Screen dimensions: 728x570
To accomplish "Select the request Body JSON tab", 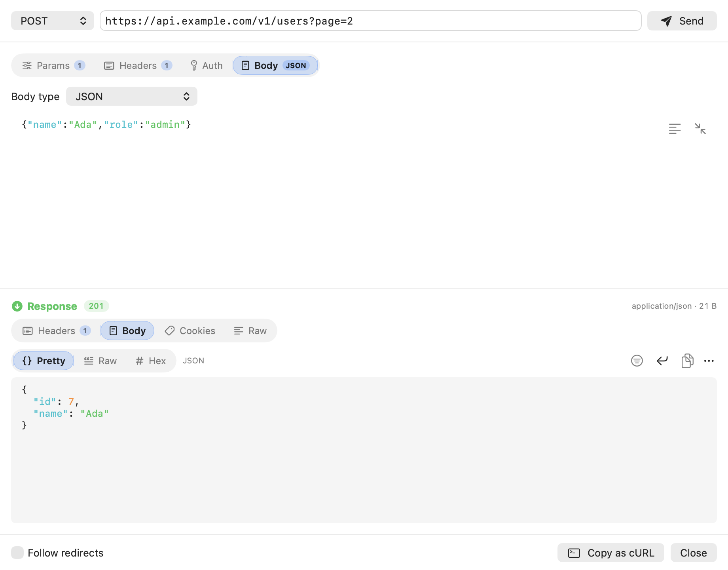I will pyautogui.click(x=275, y=65).
